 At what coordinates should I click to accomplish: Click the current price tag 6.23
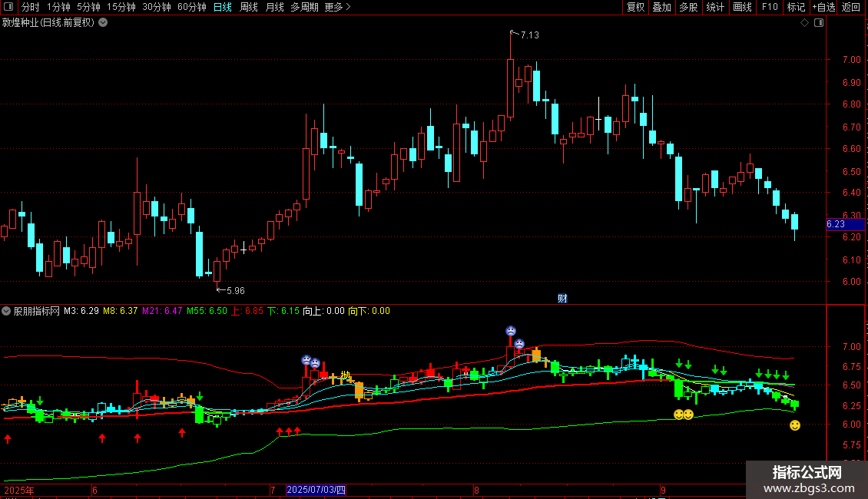(x=845, y=224)
